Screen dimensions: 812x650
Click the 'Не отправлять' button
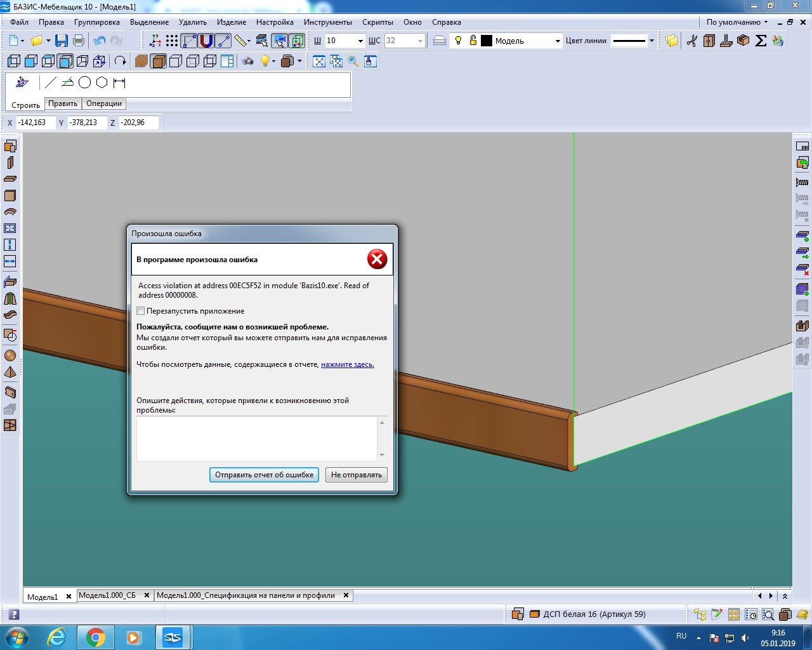click(357, 475)
